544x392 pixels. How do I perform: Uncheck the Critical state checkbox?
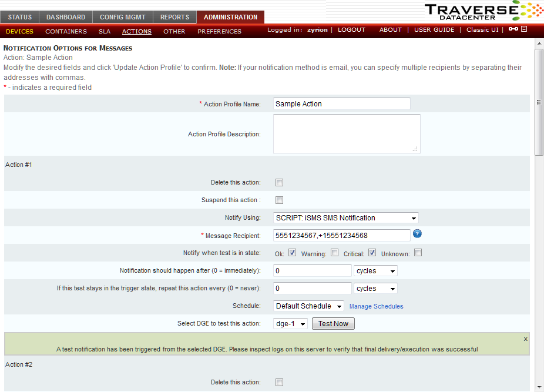372,253
